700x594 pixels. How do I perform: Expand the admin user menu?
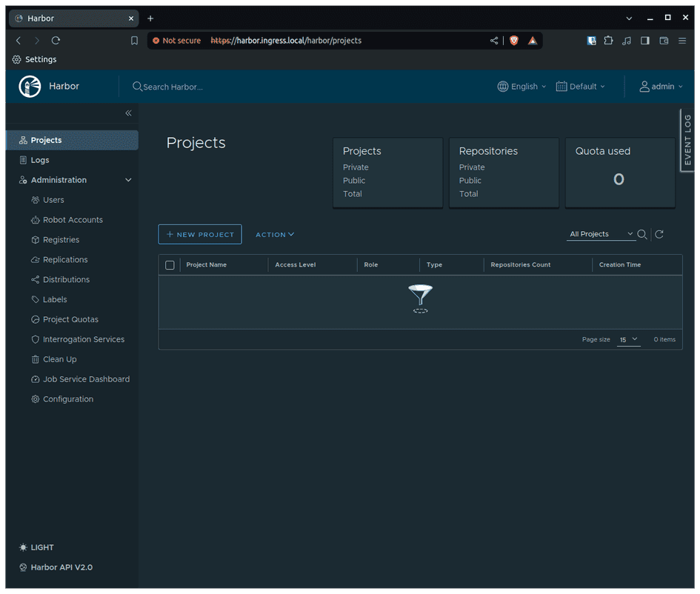click(x=660, y=86)
